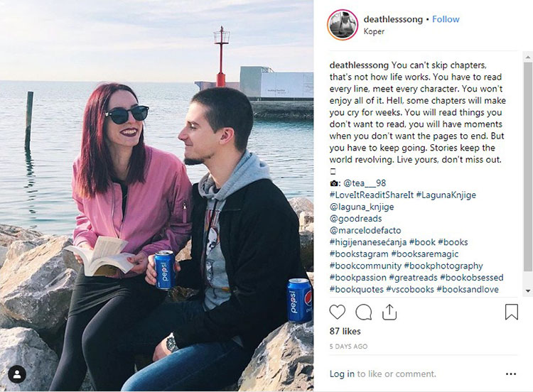Click the Log in link
533x392 pixels.
pos(342,374)
